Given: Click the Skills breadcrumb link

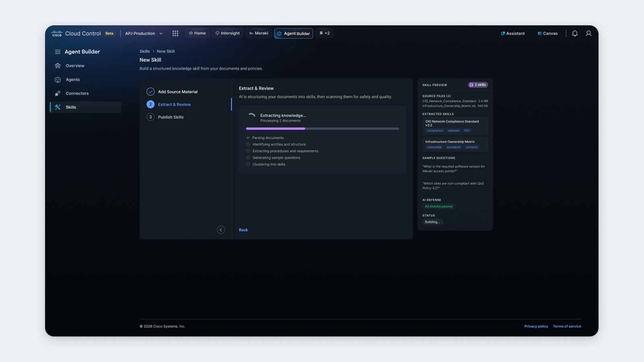Looking at the screenshot, I should 144,51.
